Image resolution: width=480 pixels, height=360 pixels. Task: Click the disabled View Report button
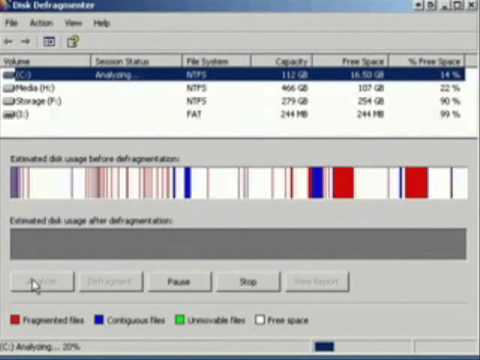click(x=317, y=282)
